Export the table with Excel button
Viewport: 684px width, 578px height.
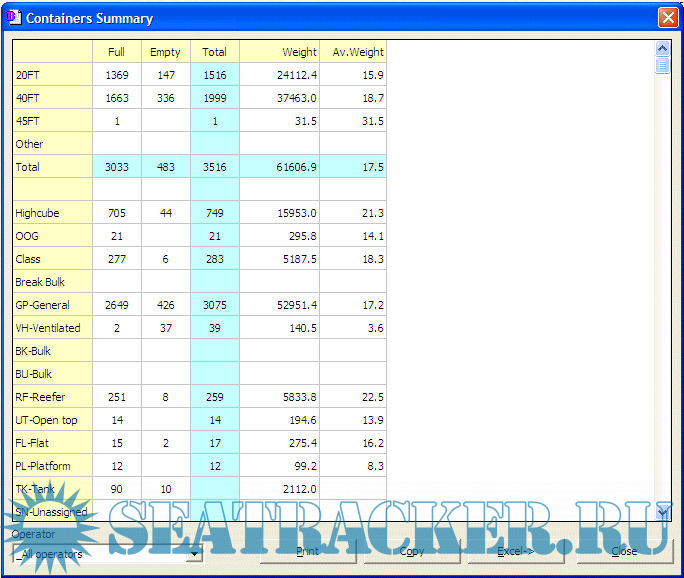pos(515,551)
